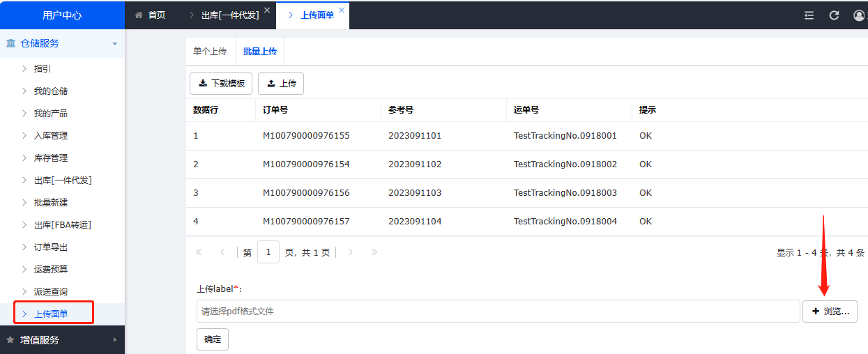
Task: Switch to the 出库[一件代发] top tab
Action: click(229, 15)
